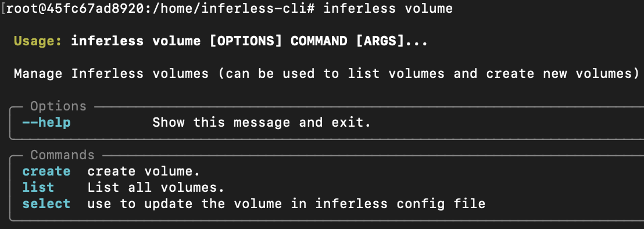
Task: Click [OPTIONS] in the usage line
Action: coord(246,41)
